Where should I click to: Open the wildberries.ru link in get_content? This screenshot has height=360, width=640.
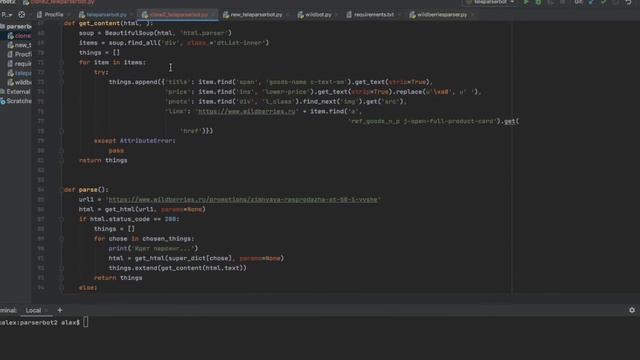click(247, 111)
